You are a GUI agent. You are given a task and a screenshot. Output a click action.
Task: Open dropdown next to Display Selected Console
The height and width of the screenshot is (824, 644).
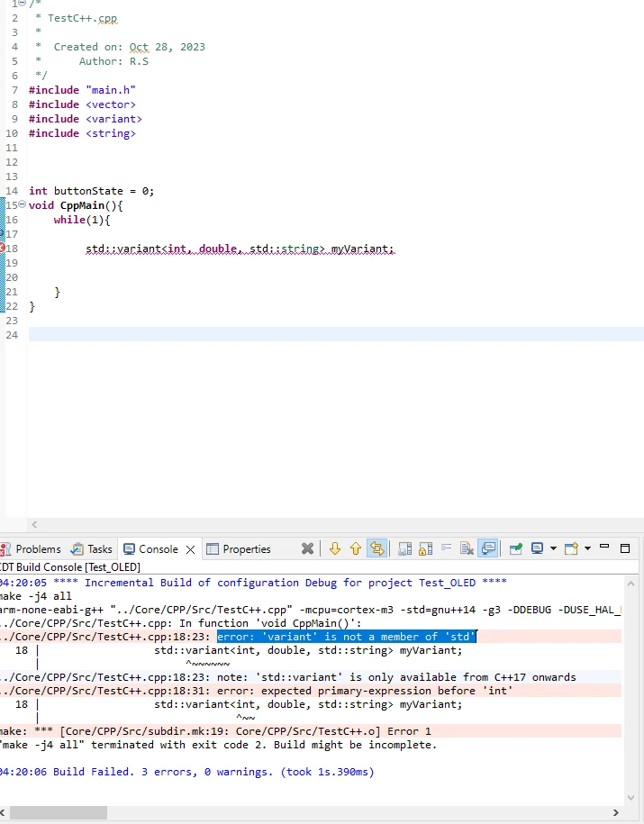553,548
